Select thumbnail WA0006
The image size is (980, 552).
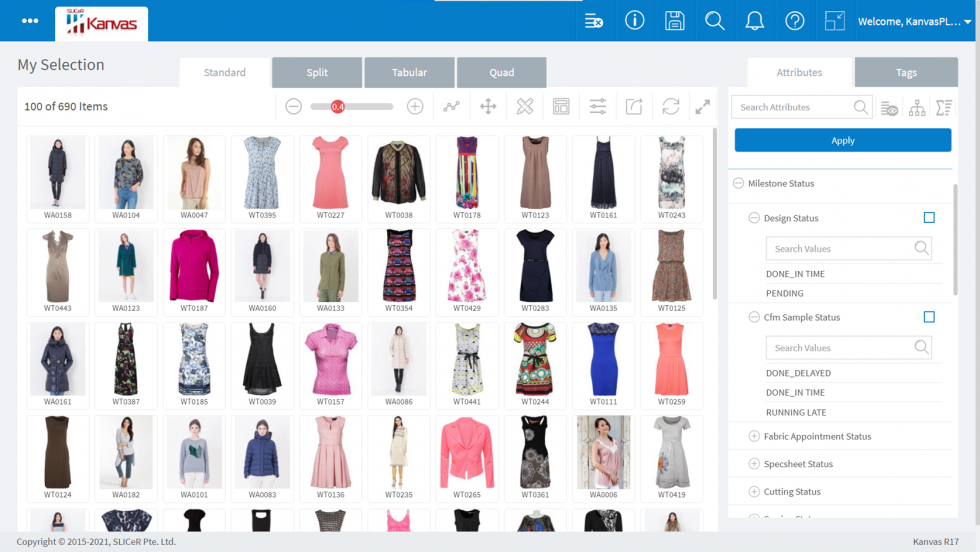[x=603, y=458]
